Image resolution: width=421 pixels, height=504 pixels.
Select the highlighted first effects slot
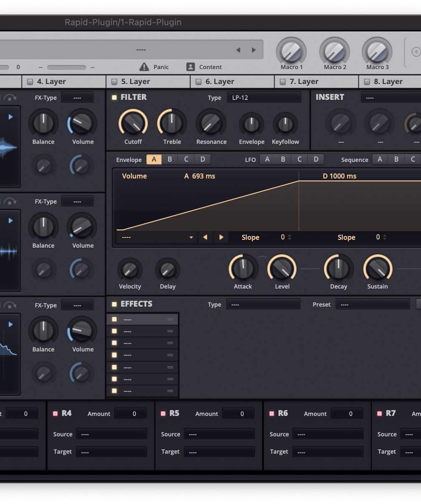tap(142, 319)
